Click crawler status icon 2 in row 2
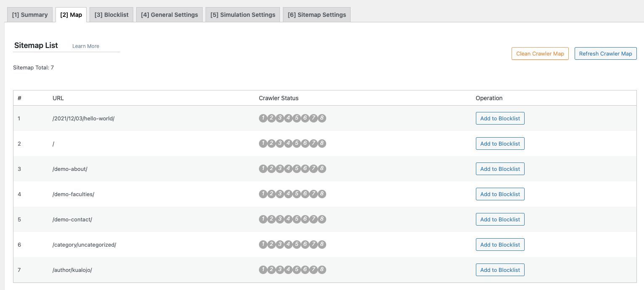 (x=272, y=144)
